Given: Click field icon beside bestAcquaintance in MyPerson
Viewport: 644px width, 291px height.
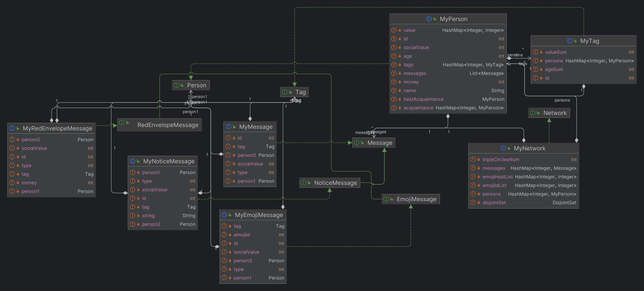Looking at the screenshot, I should [x=394, y=99].
